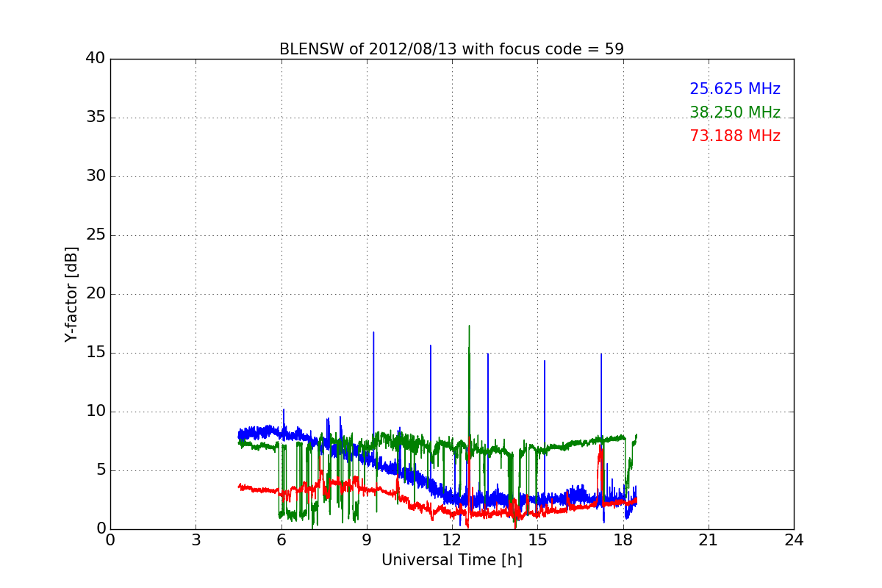This screenshot has width=882, height=588.
Task: Click the x-axis tick label 3
Action: [196, 539]
